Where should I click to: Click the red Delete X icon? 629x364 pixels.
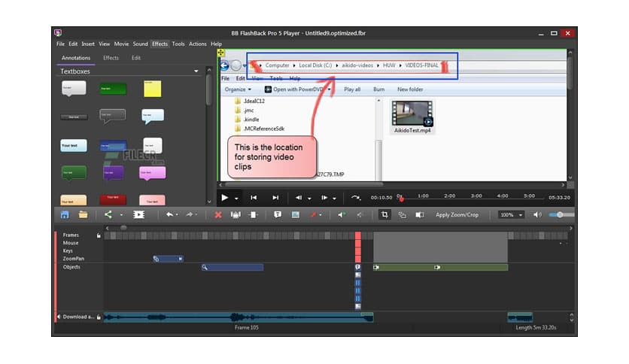tap(218, 215)
